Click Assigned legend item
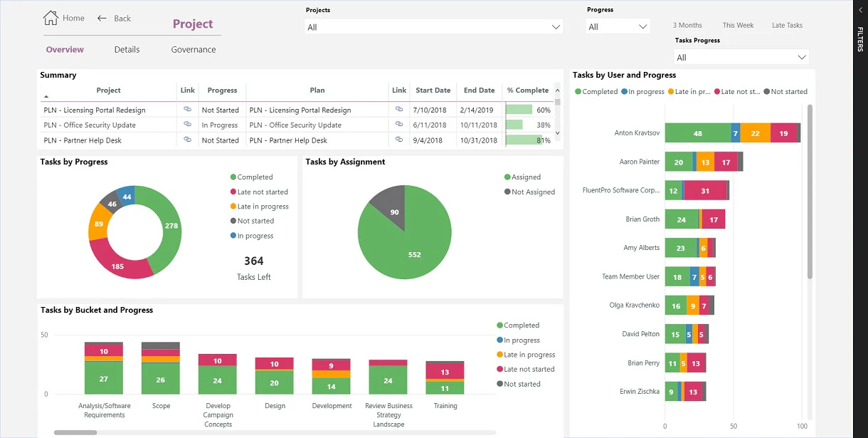The width and height of the screenshot is (868, 438). point(522,177)
